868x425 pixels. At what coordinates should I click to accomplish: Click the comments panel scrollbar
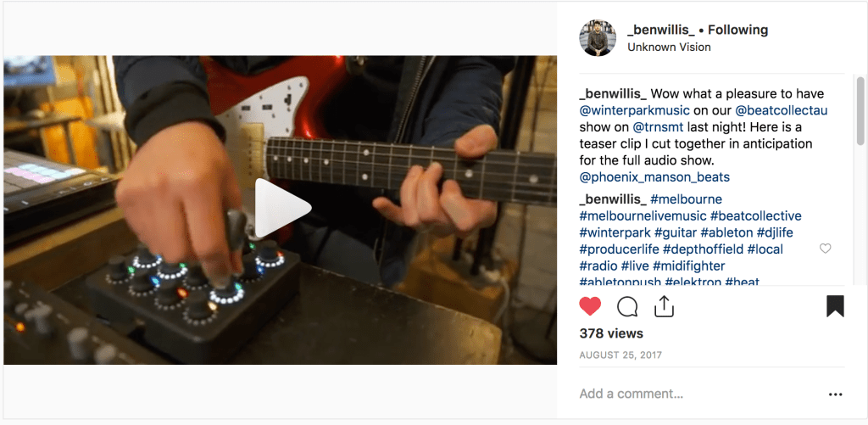(860, 111)
